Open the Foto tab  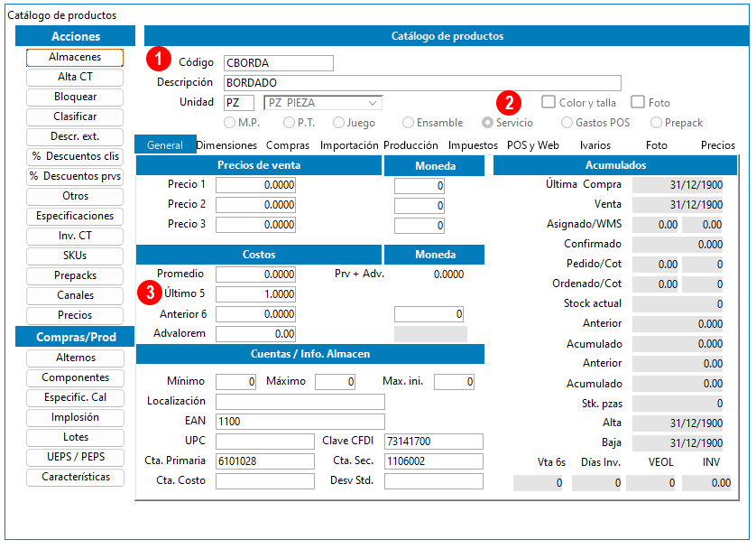pos(656,145)
